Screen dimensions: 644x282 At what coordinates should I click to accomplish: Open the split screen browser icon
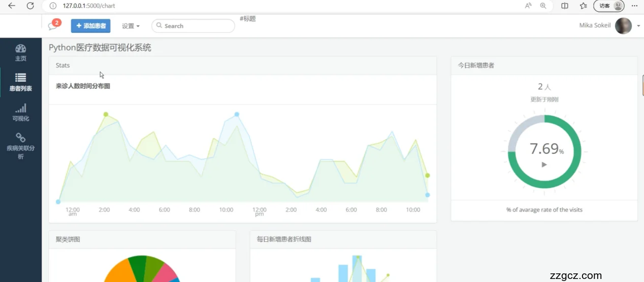tap(564, 6)
